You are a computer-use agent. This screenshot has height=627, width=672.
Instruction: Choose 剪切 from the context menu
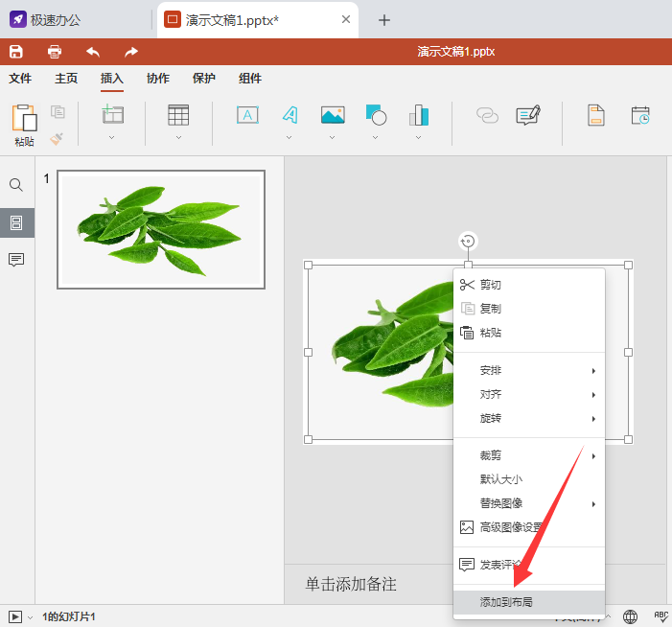491,285
